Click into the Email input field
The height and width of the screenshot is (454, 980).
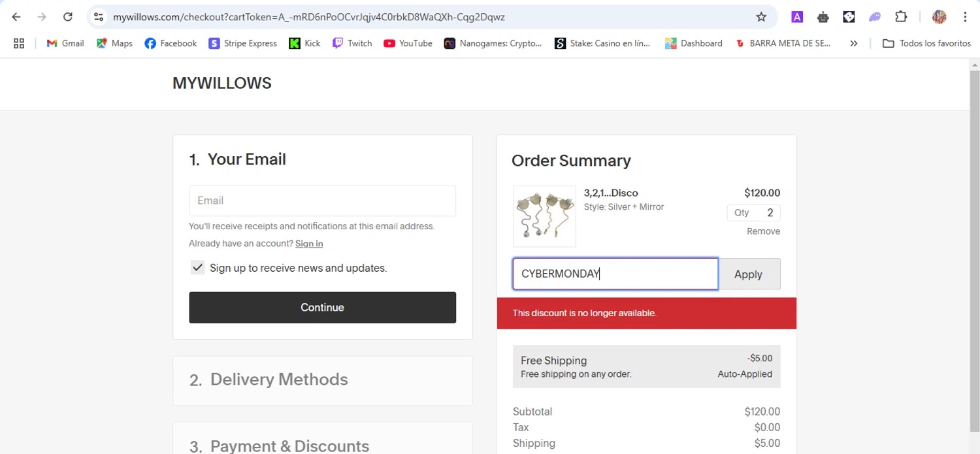click(x=322, y=201)
